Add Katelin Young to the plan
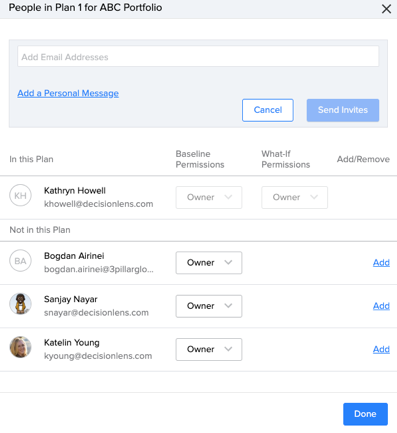Viewport: 397px width, 433px height. (381, 349)
